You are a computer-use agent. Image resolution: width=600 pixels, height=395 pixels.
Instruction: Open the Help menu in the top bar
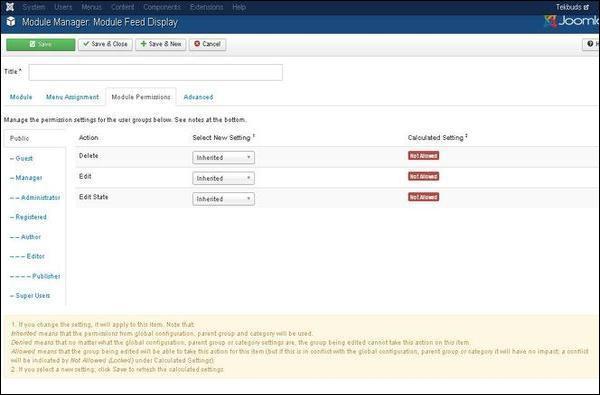coord(239,7)
